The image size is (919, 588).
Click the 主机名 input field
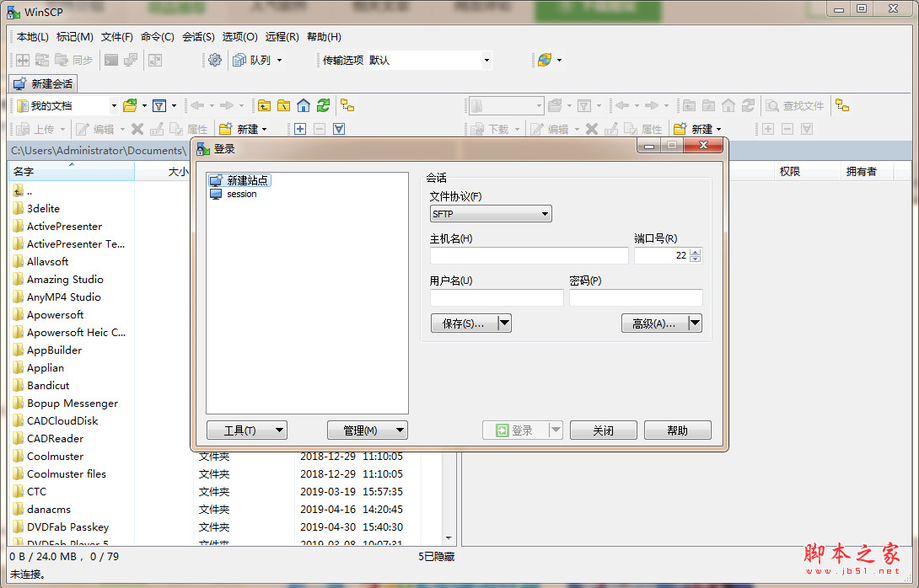529,255
